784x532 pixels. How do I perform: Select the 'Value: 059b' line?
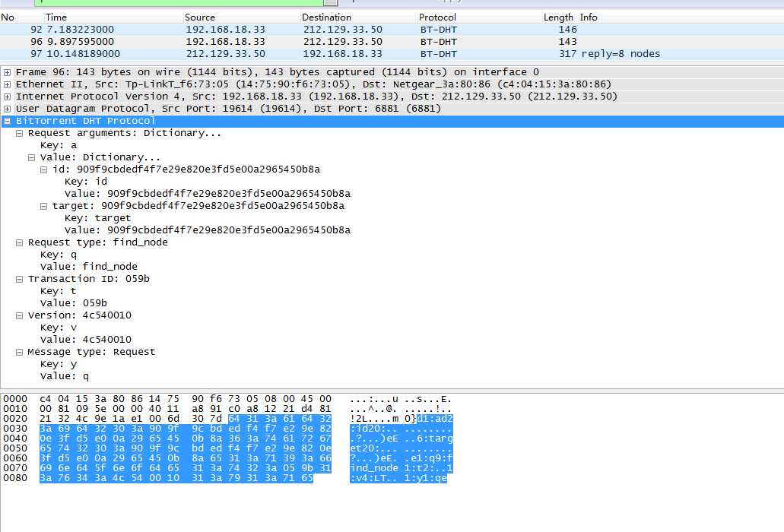pos(74,303)
